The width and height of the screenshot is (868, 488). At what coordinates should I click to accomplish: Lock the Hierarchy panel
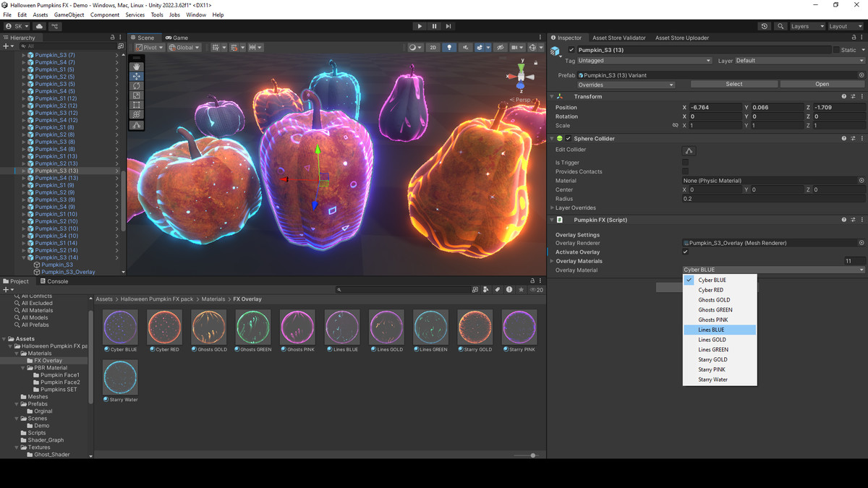click(x=111, y=38)
